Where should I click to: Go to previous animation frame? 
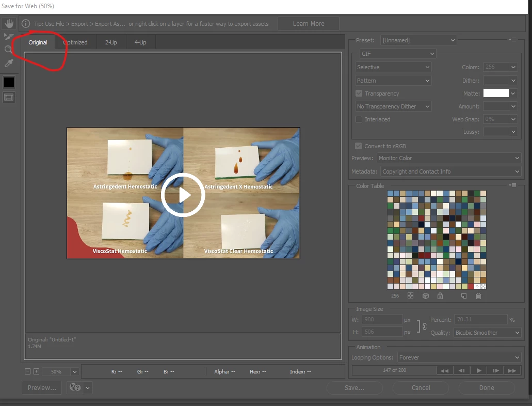[461, 370]
